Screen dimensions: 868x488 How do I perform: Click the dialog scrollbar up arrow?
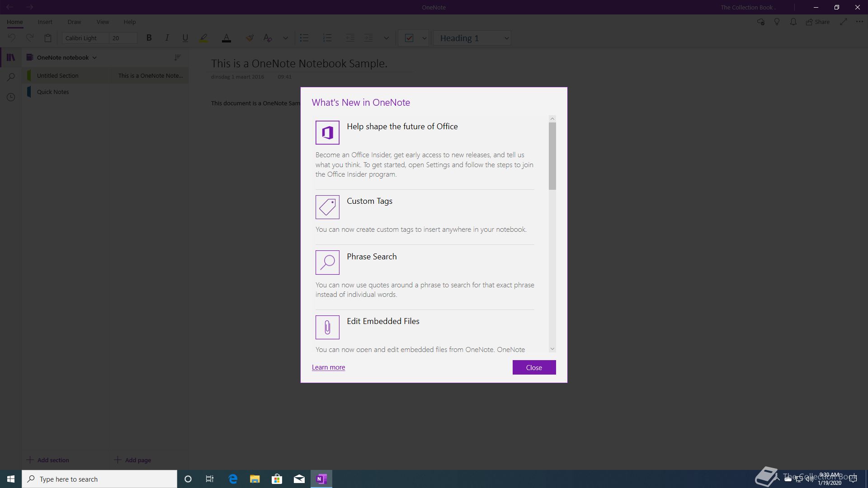[552, 119]
